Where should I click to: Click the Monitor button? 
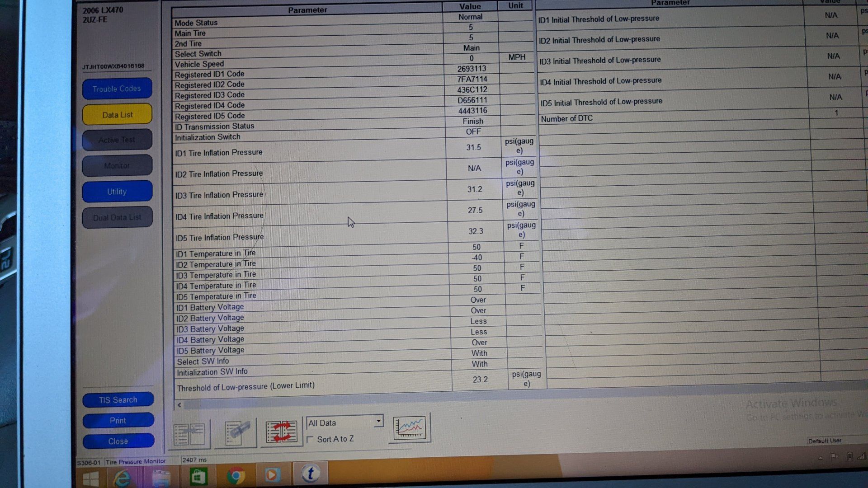pos(117,165)
